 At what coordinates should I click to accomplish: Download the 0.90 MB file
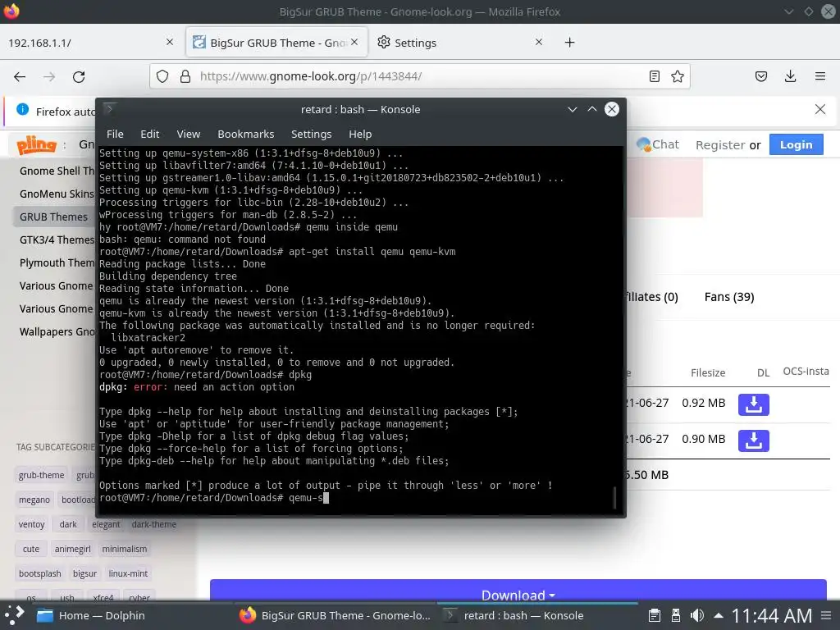(x=753, y=441)
